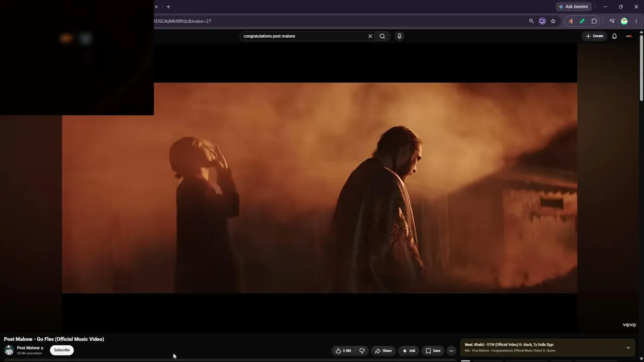Open the YouTube Create menu
Image resolution: width=644 pixels, height=362 pixels.
pos(594,36)
